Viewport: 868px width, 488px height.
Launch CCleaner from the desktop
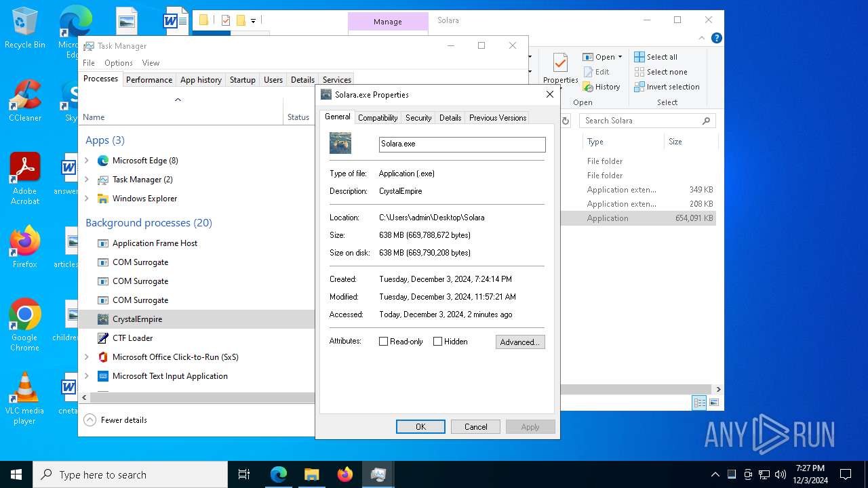[x=25, y=100]
